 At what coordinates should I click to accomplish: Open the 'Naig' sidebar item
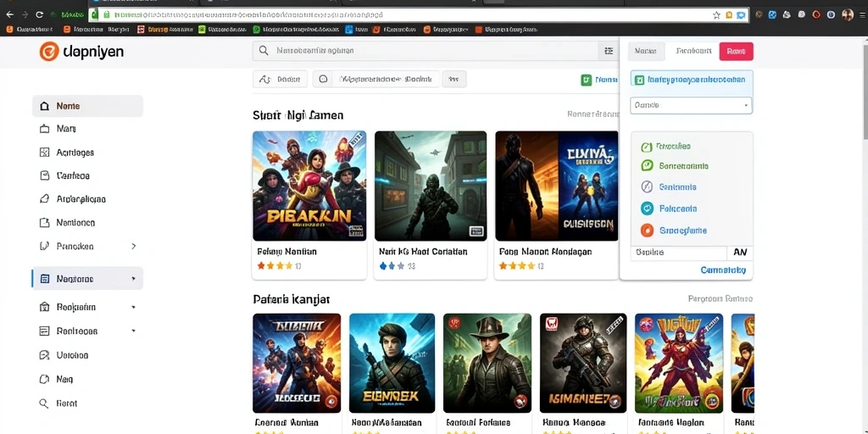click(x=64, y=379)
